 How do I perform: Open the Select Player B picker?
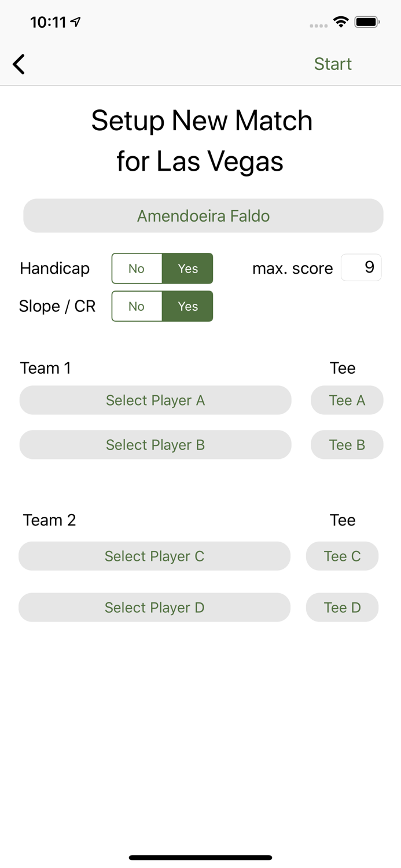click(x=155, y=444)
